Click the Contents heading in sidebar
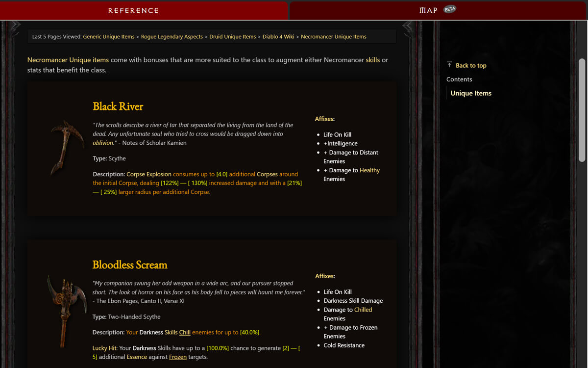The height and width of the screenshot is (368, 588). pos(459,79)
